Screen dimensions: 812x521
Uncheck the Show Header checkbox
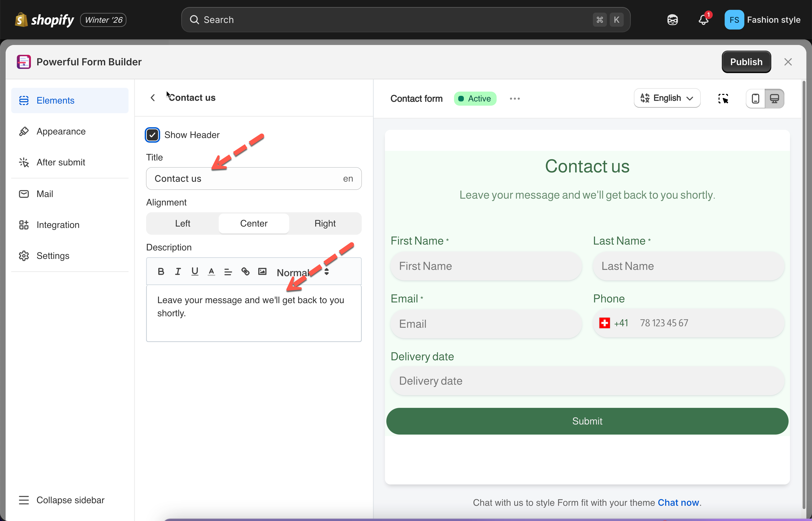pos(152,135)
